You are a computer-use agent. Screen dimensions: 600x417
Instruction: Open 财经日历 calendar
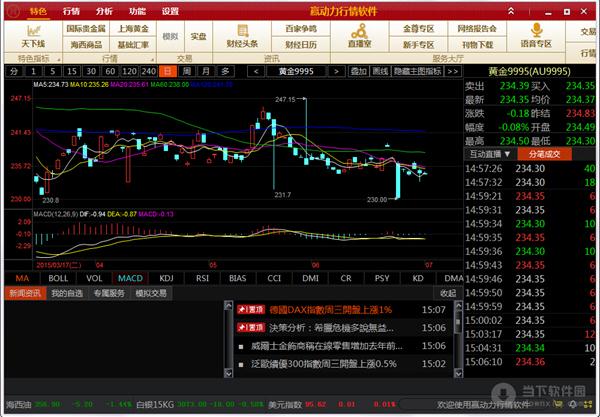(x=301, y=45)
